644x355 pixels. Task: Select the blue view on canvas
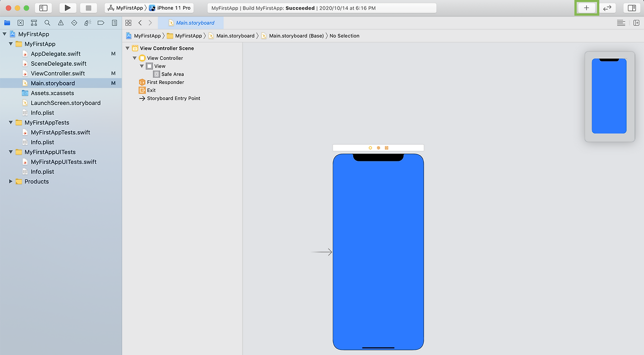[378, 252]
